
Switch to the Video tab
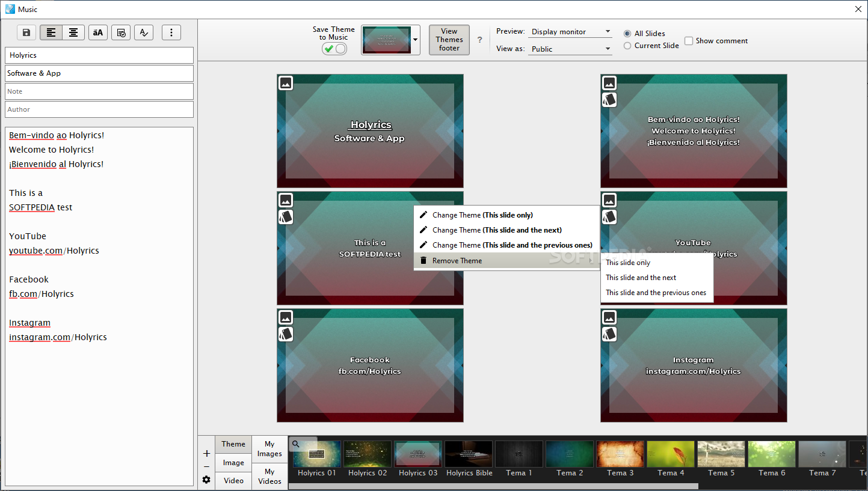233,481
